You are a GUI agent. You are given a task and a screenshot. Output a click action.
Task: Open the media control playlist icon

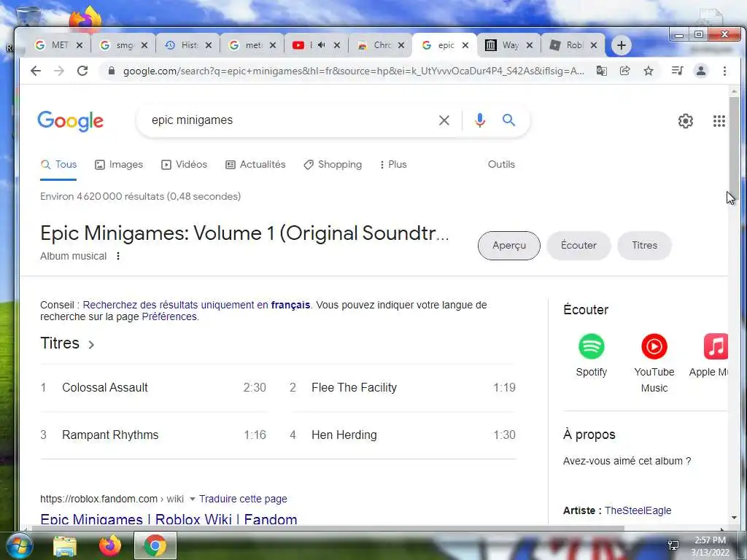pyautogui.click(x=677, y=71)
